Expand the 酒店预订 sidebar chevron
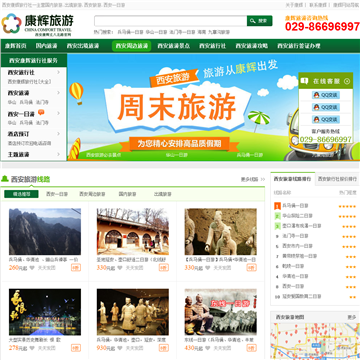This screenshot has width=360, height=360. (x=58, y=134)
